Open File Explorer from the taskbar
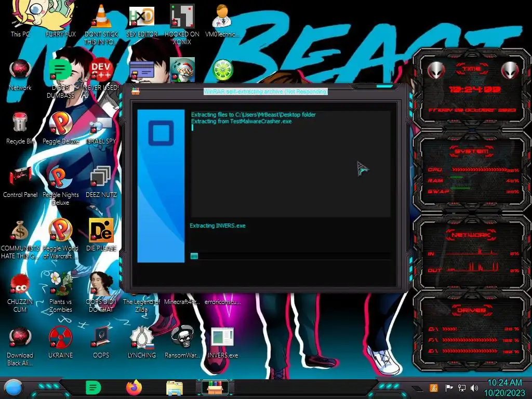The height and width of the screenshot is (399, 532). click(x=175, y=388)
